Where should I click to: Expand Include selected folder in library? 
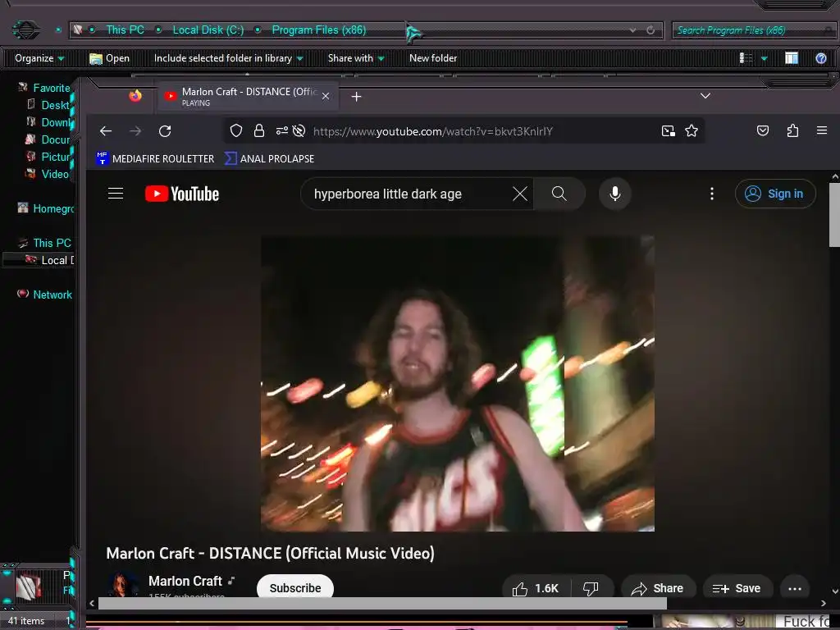click(229, 58)
